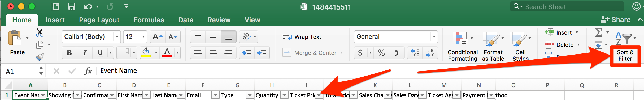Align text left

point(198,53)
